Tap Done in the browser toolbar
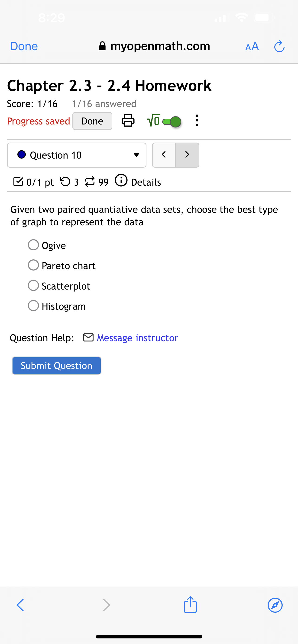 click(24, 46)
